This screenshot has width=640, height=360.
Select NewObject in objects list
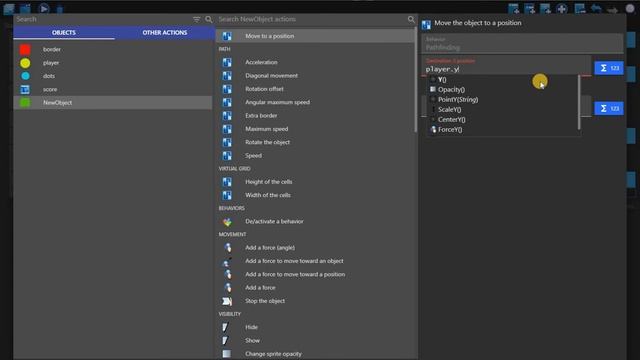(x=113, y=102)
